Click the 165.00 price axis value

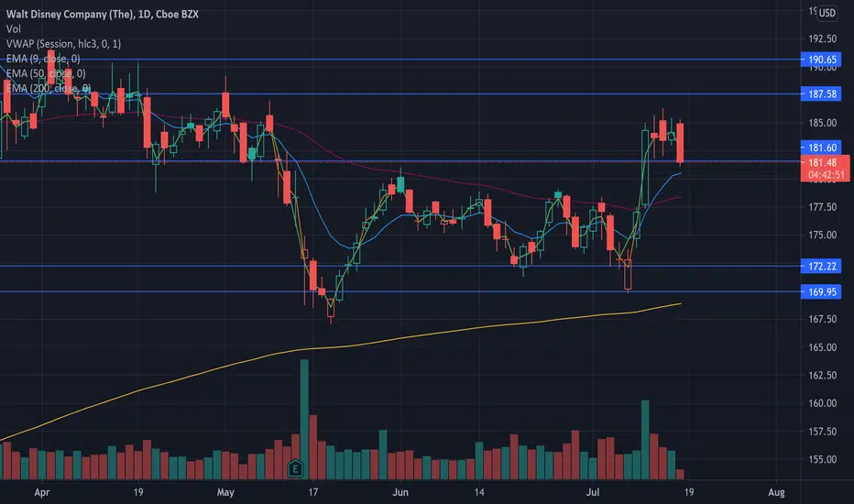pyautogui.click(x=823, y=347)
